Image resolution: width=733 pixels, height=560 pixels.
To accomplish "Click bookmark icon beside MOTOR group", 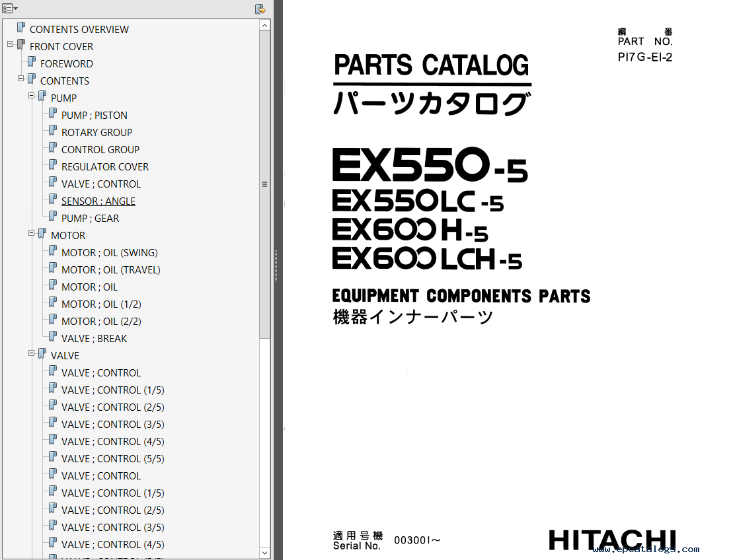I will 42,234.
